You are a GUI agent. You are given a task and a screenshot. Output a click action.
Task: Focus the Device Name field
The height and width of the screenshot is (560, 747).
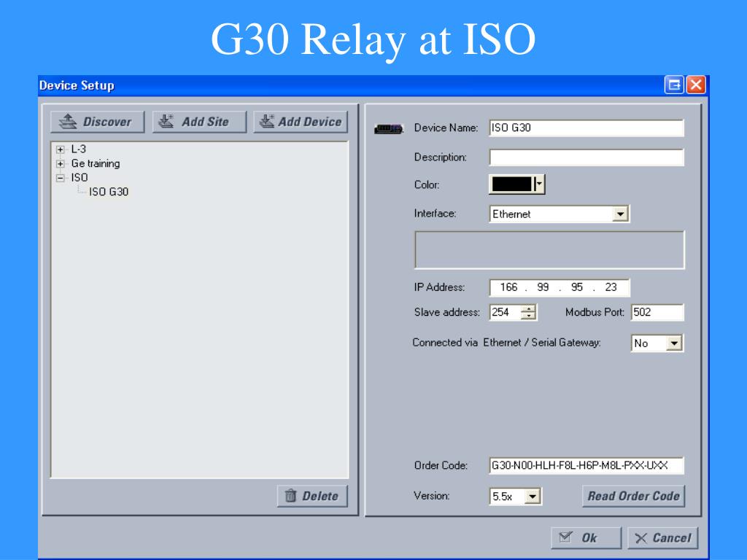coord(587,128)
